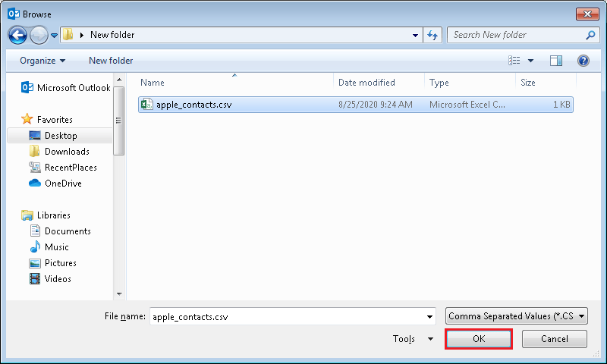Screen dimensions: 607x364
Task: Select Downloads in Favorites
Action: (59, 152)
